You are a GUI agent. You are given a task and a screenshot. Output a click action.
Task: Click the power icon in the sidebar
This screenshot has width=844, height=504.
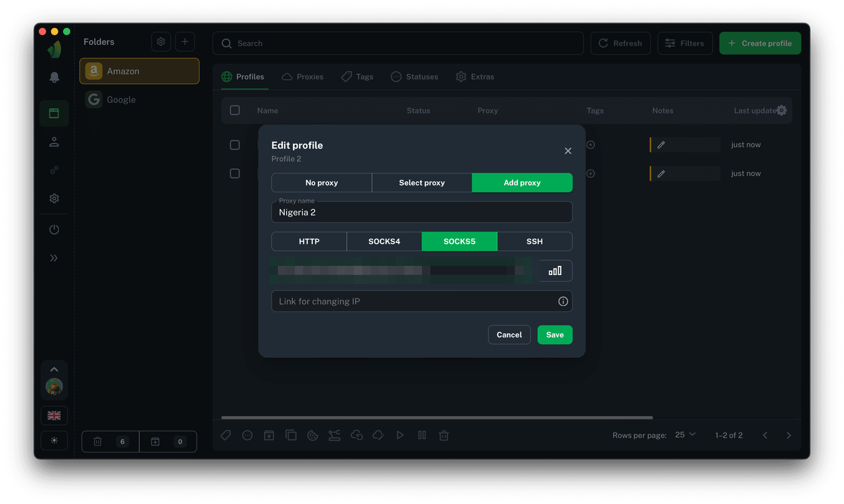pyautogui.click(x=54, y=230)
